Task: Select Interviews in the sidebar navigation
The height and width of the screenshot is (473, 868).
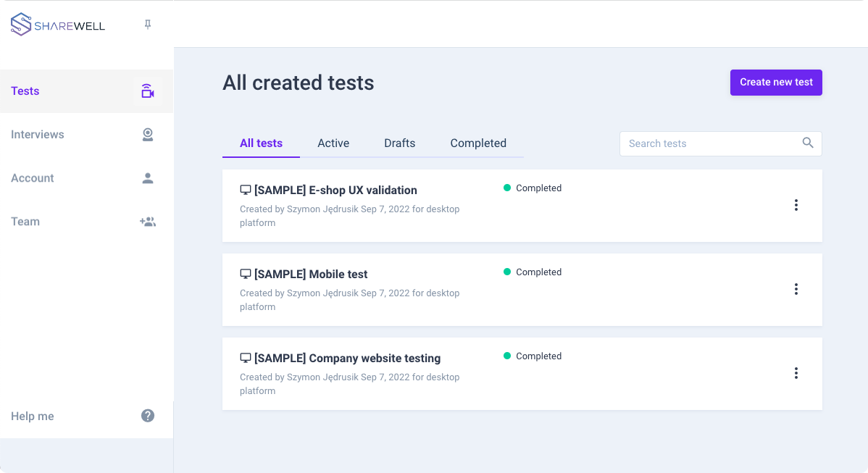Action: 37,135
